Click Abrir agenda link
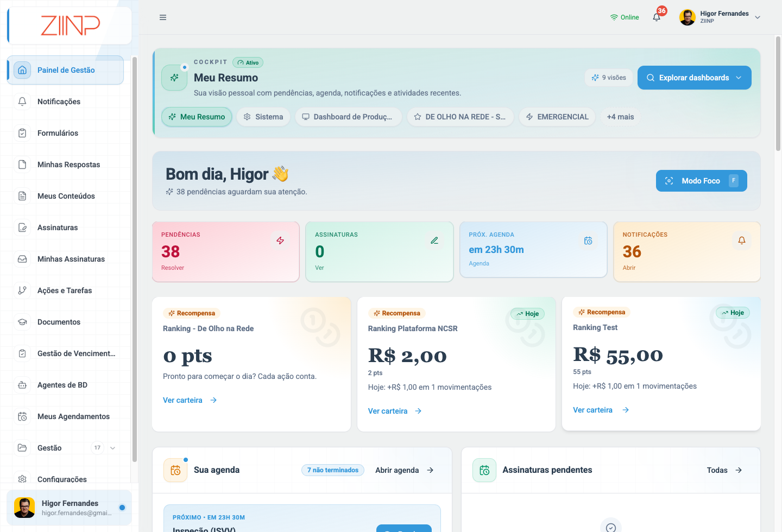Image resolution: width=782 pixels, height=532 pixels. [405, 470]
